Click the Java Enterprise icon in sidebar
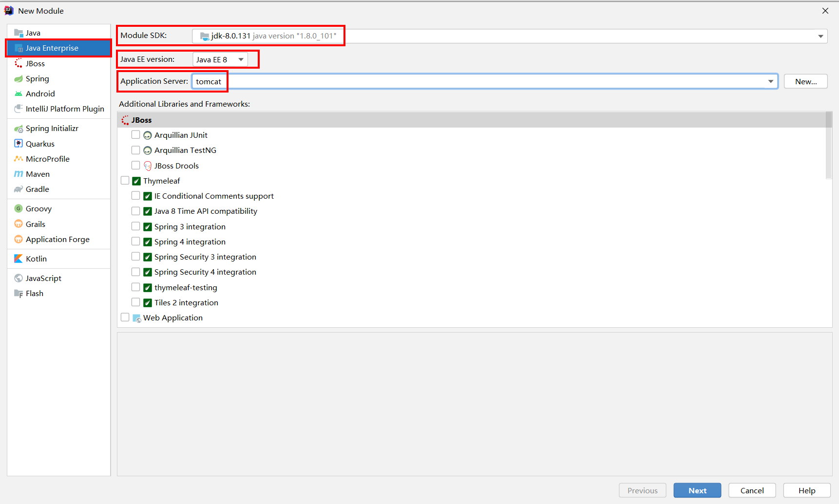 [x=19, y=48]
